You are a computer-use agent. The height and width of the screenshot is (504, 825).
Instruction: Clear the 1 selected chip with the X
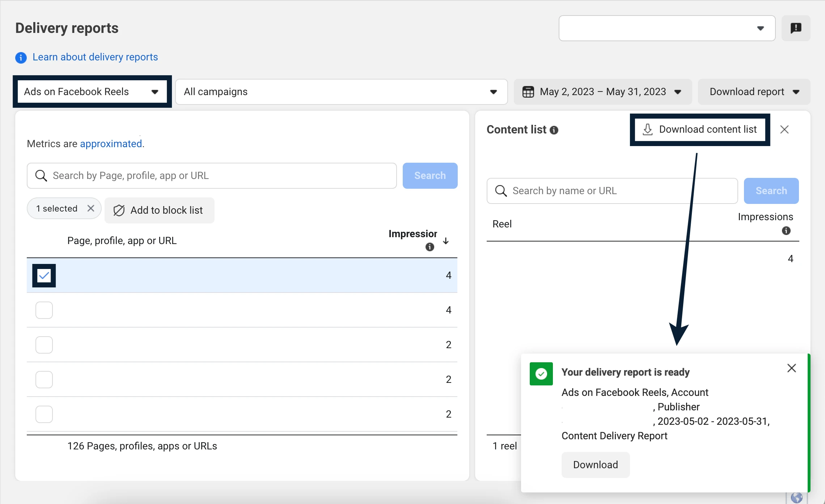(91, 208)
